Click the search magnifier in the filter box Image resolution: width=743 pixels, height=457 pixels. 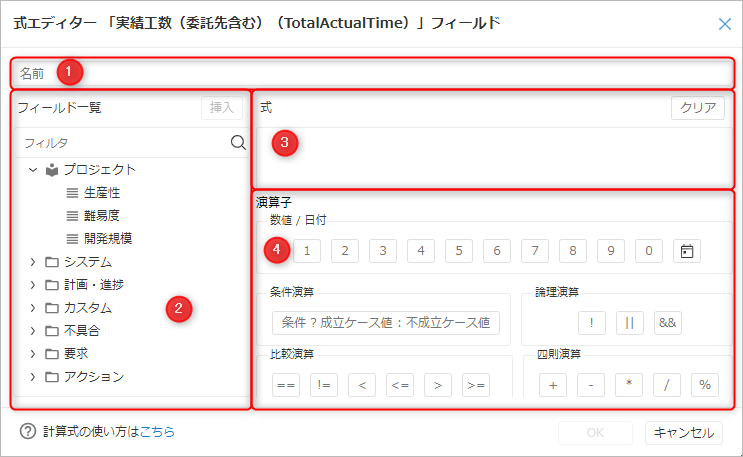[238, 142]
